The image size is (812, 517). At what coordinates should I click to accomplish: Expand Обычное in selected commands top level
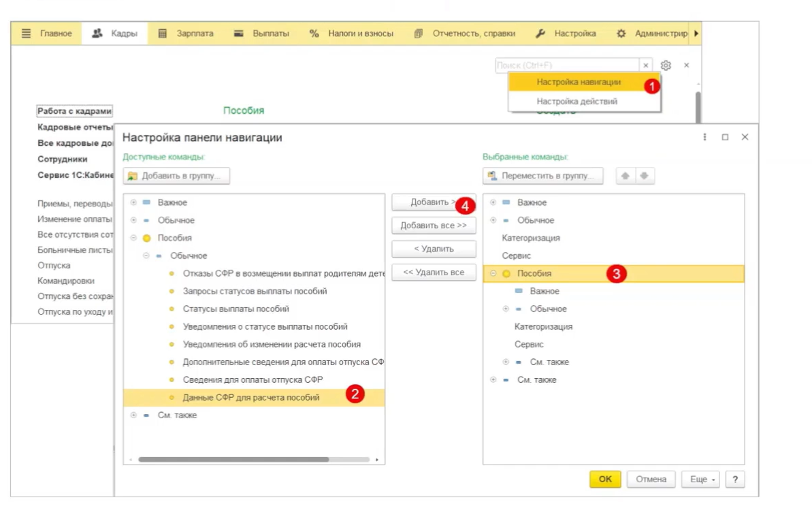coord(493,220)
